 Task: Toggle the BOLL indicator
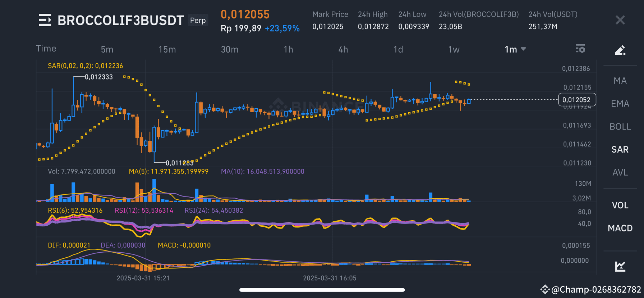pyautogui.click(x=620, y=127)
